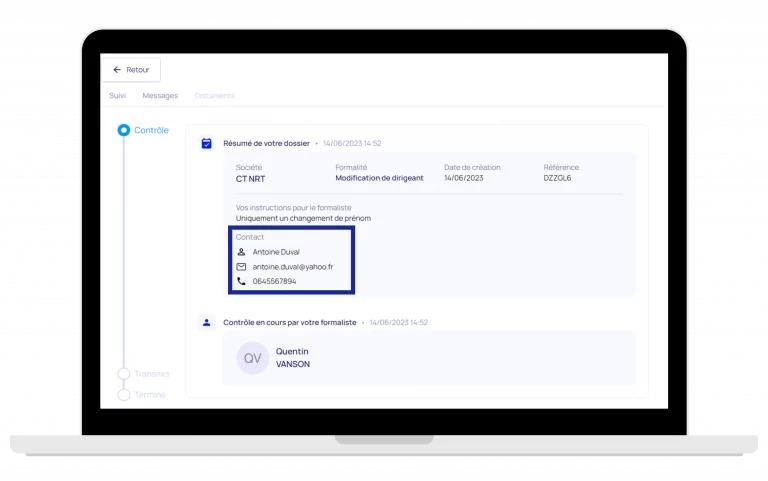Click the Retour back button

[131, 70]
